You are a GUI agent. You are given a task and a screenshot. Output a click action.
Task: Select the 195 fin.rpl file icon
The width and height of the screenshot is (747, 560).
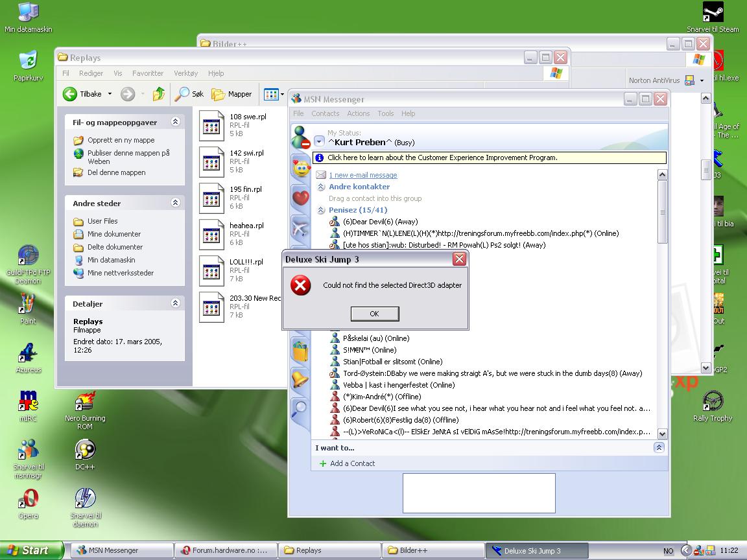point(211,198)
